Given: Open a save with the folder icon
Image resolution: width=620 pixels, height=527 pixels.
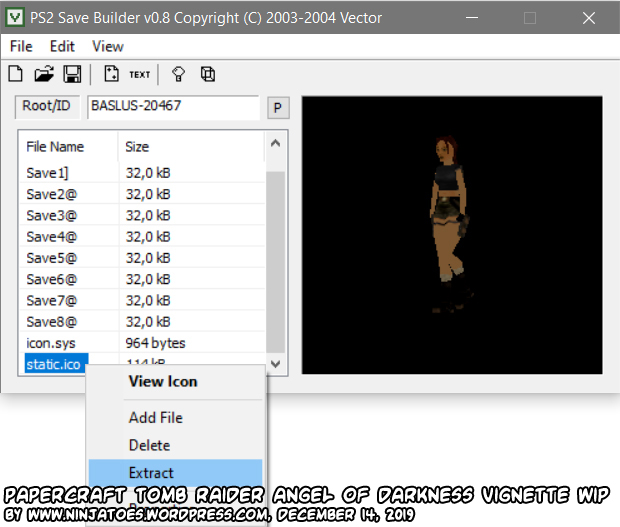Looking at the screenshot, I should click(43, 74).
